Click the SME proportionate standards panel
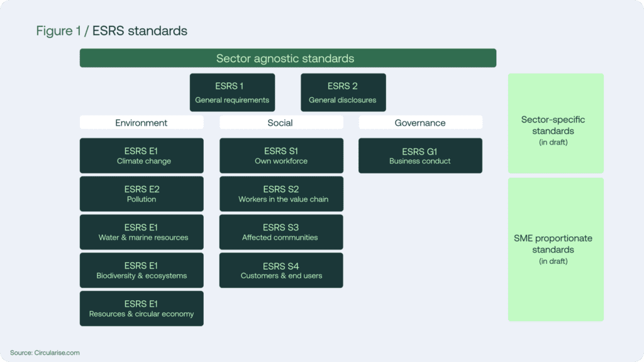The height and width of the screenshot is (362, 644). 556,249
